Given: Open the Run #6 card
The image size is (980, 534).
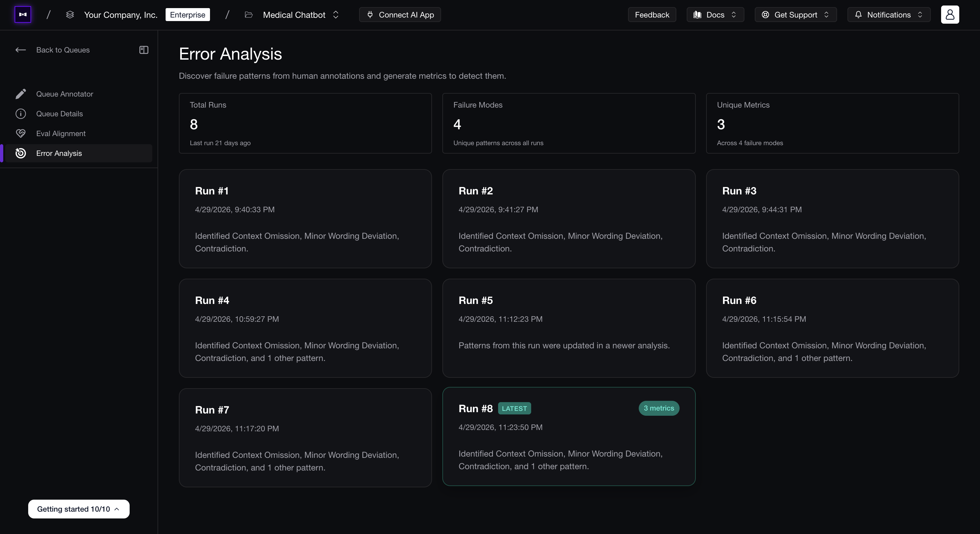Looking at the screenshot, I should click(x=833, y=328).
